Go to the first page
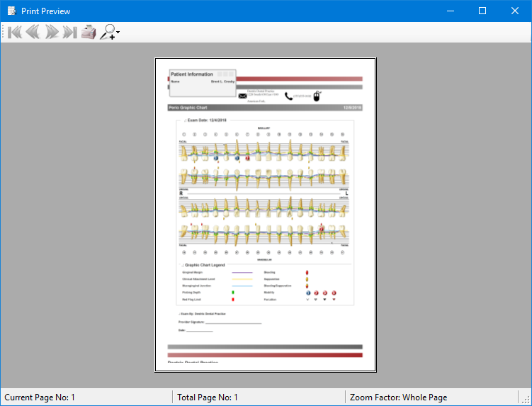532x406 pixels. point(14,32)
